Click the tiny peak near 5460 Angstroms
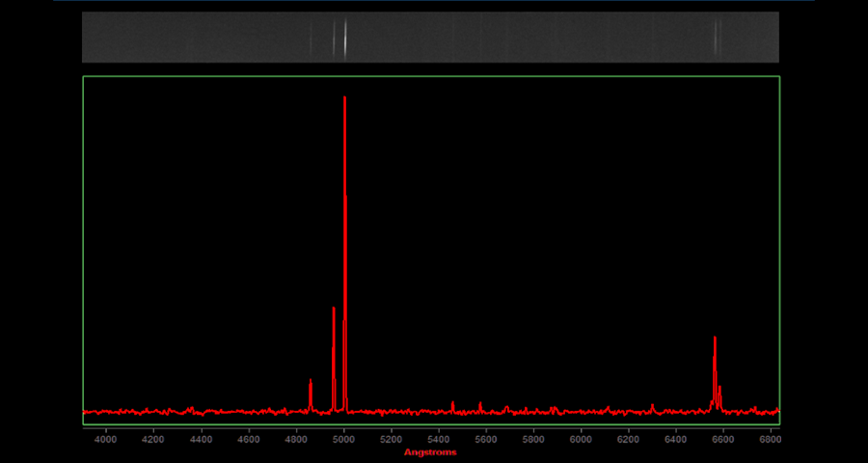This screenshot has width=868, height=463. (453, 404)
